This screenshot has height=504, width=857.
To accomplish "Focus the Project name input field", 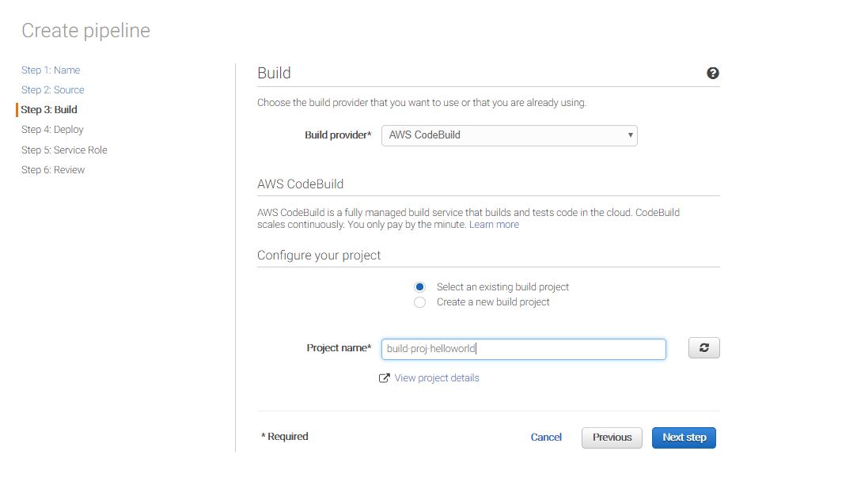I will [x=523, y=349].
